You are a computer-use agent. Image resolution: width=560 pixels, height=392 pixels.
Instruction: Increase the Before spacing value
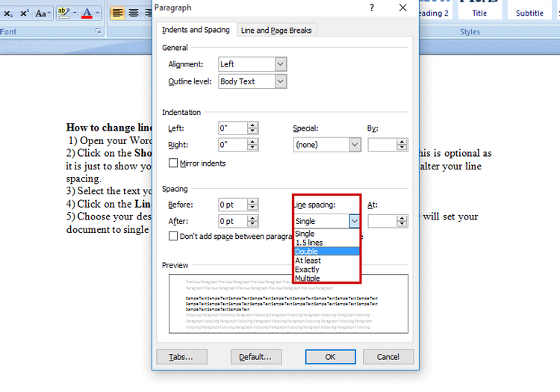[x=252, y=202]
